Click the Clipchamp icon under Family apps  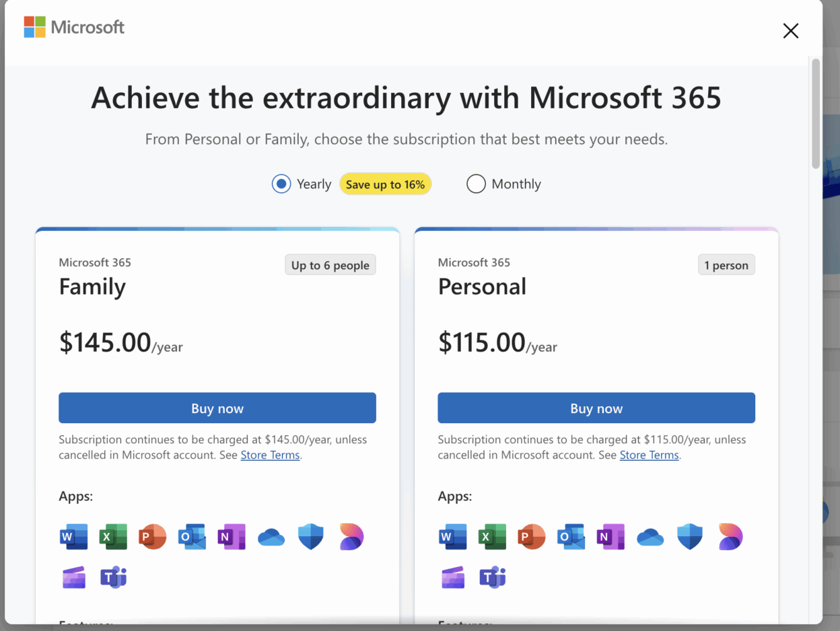[x=73, y=577]
